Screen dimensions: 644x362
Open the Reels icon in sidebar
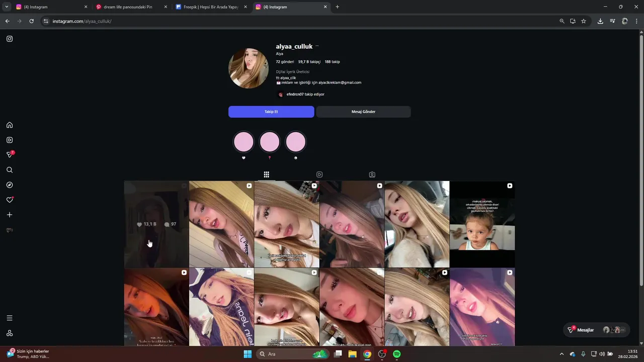coord(10,140)
